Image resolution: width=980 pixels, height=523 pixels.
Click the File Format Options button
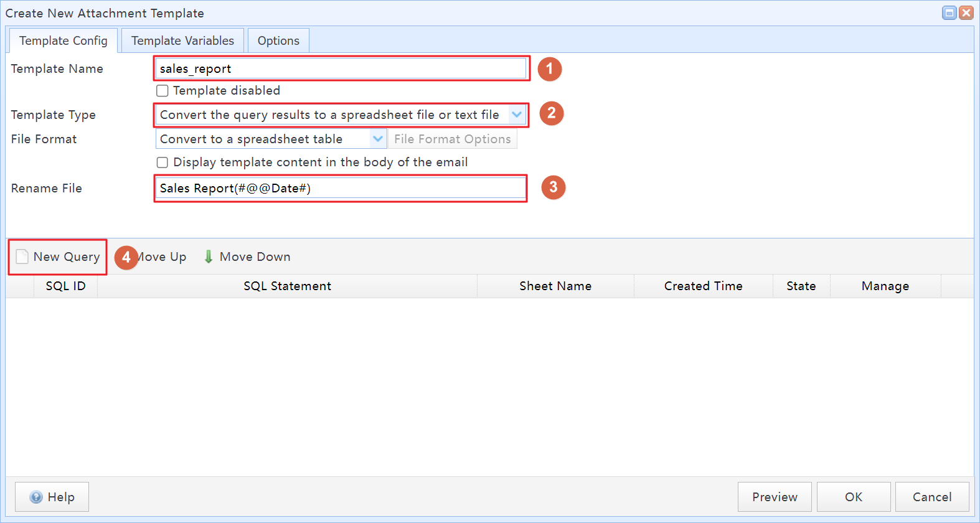coord(452,139)
